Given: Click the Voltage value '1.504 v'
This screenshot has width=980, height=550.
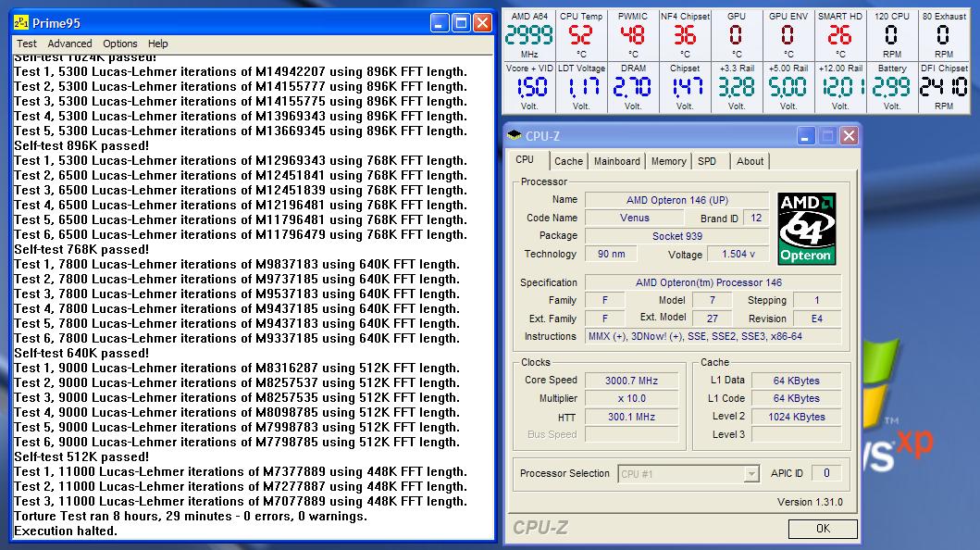Looking at the screenshot, I should (x=738, y=254).
